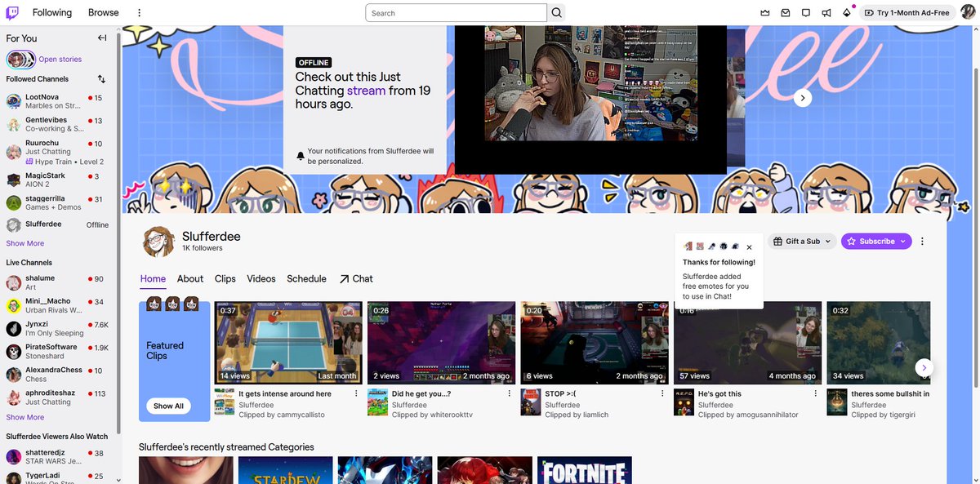
Task: Click Show All featured clips
Action: tap(168, 406)
